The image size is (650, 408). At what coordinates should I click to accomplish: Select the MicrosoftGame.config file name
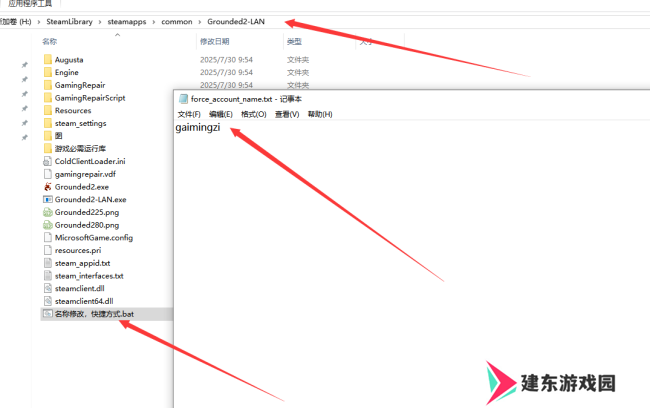[94, 238]
